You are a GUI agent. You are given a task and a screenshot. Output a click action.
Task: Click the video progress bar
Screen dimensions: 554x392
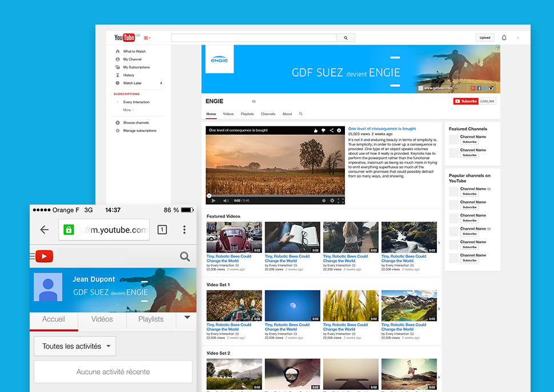point(275,195)
